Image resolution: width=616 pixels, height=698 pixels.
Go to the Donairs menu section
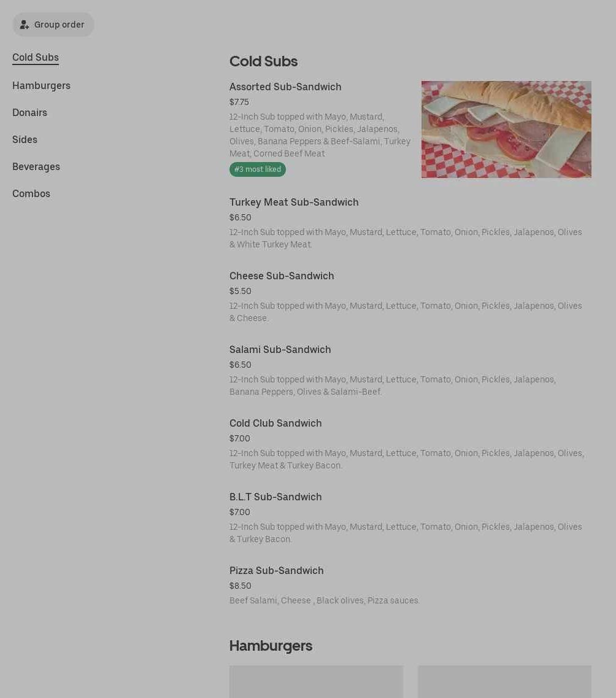point(29,113)
